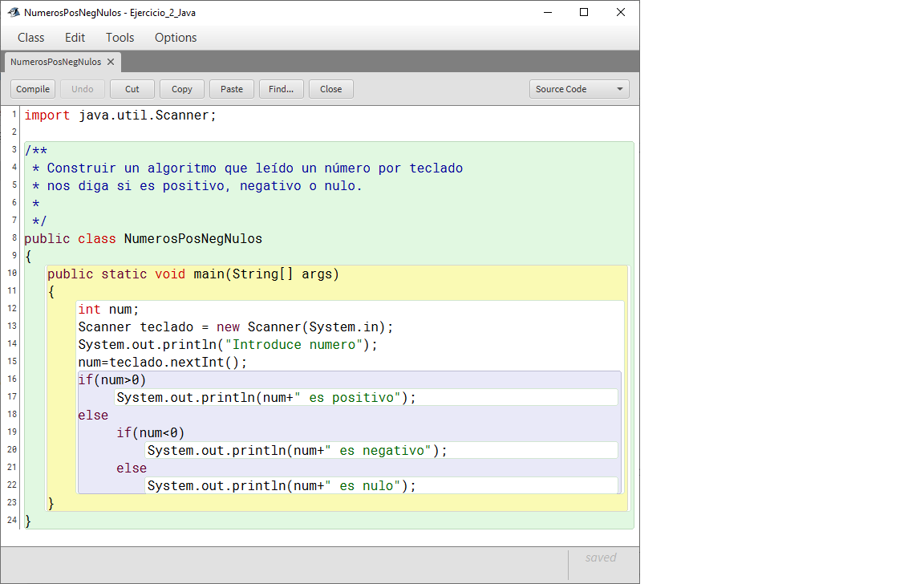Viewport: 924px width, 584px height.
Task: Select the NumerosPosNegNulos editor tab
Action: 56,62
